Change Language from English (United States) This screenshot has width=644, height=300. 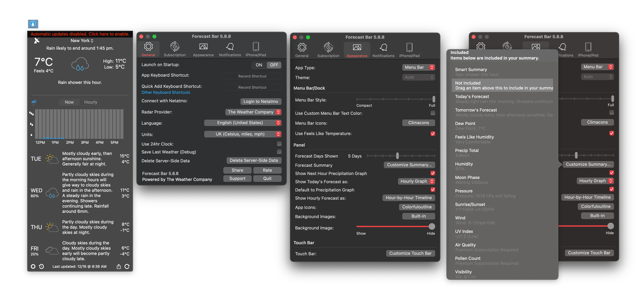pos(243,123)
